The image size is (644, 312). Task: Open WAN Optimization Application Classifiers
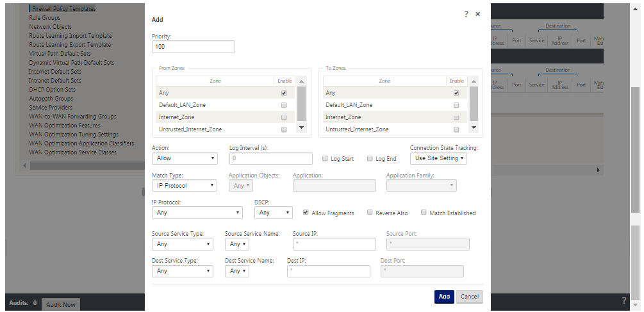pos(81,144)
